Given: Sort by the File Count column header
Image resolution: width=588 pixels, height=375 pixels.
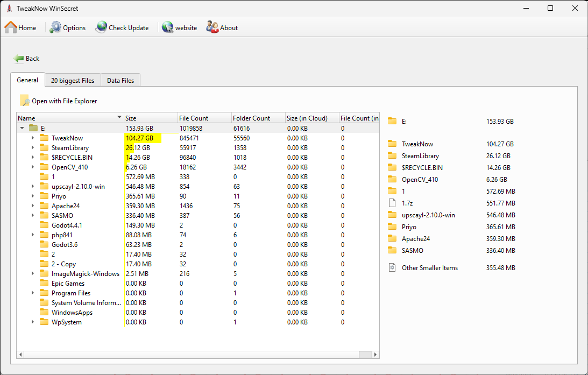Looking at the screenshot, I should click(x=205, y=118).
